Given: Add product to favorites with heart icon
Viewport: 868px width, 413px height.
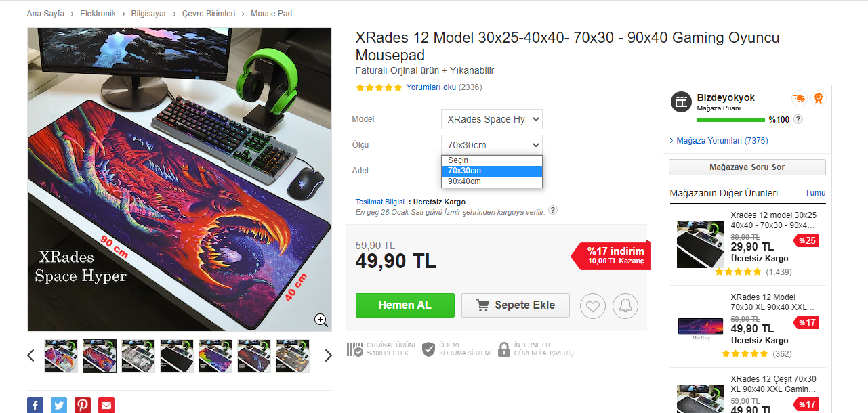Looking at the screenshot, I should coord(594,305).
